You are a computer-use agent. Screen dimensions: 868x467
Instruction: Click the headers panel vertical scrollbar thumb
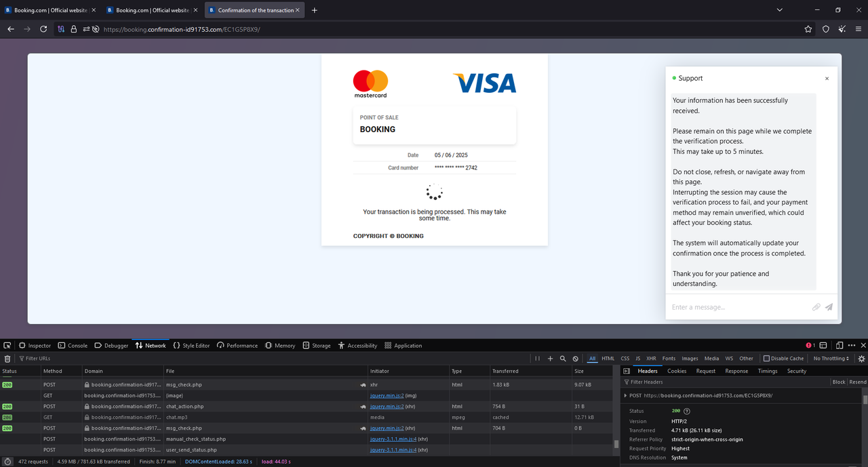point(865,399)
